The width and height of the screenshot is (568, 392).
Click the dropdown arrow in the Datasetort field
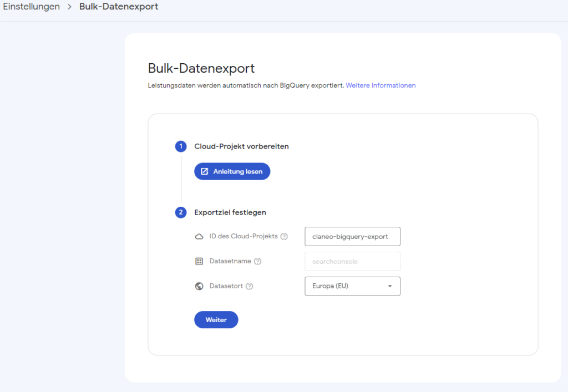click(390, 286)
